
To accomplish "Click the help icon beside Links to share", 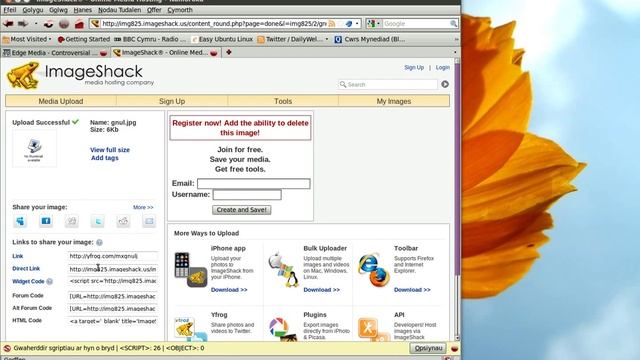I will point(99,242).
